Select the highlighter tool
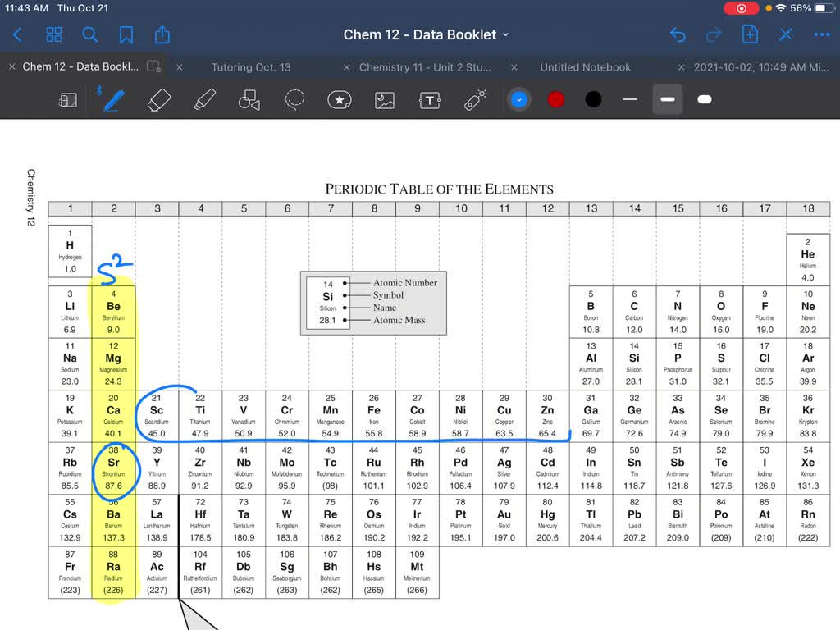Screen dimensions: 840x630 (204, 99)
